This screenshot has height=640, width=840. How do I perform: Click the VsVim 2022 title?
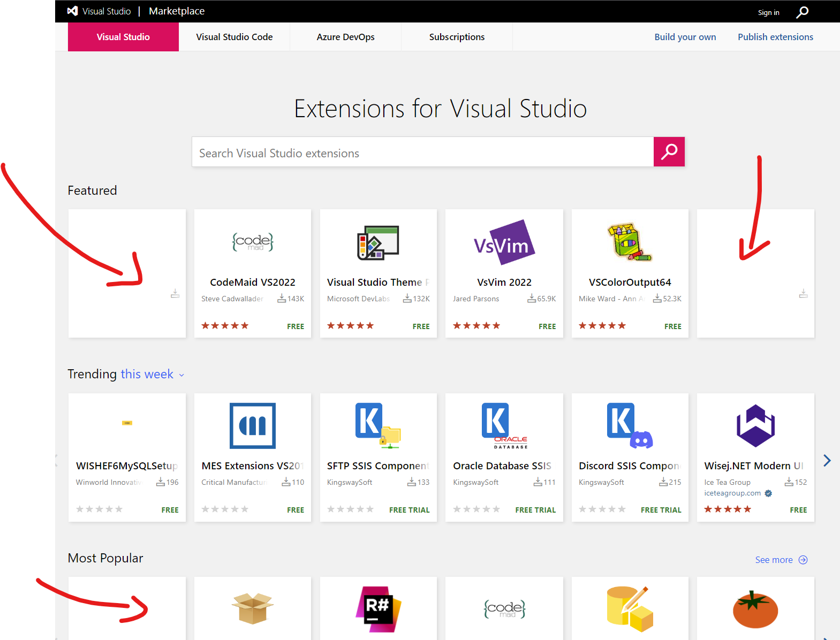[504, 282]
